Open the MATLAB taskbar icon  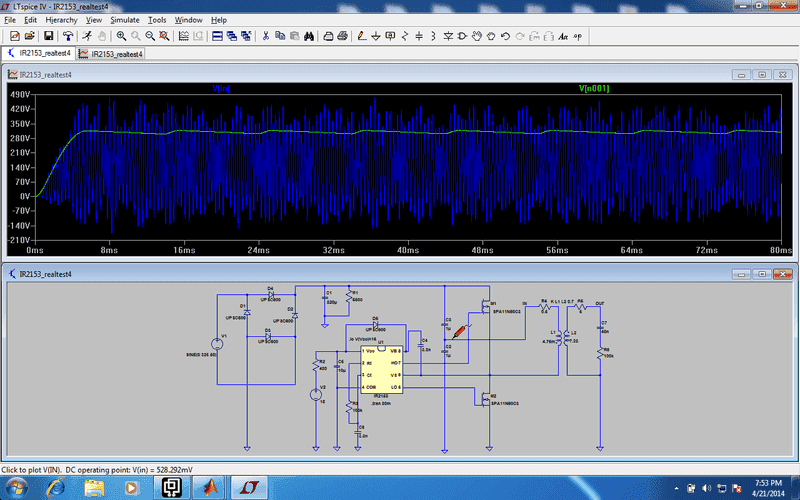210,488
